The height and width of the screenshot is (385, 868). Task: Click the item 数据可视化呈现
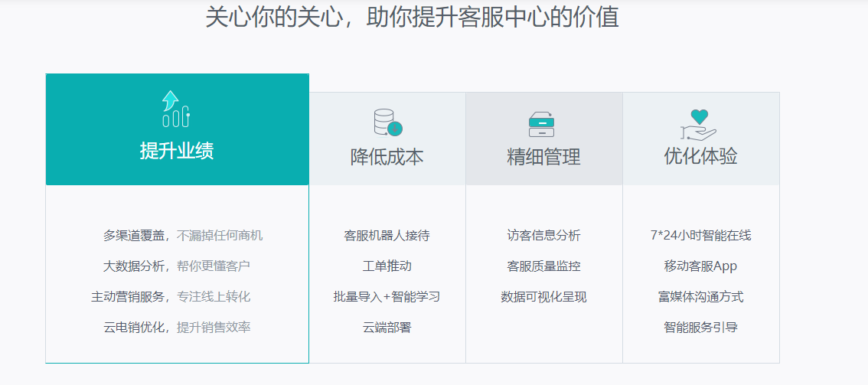pyautogui.click(x=543, y=296)
